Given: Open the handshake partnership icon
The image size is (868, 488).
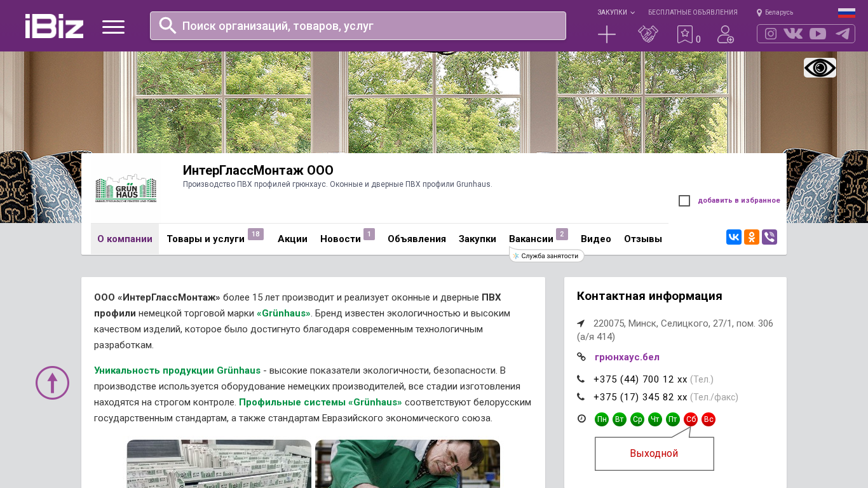Looking at the screenshot, I should pos(648,34).
